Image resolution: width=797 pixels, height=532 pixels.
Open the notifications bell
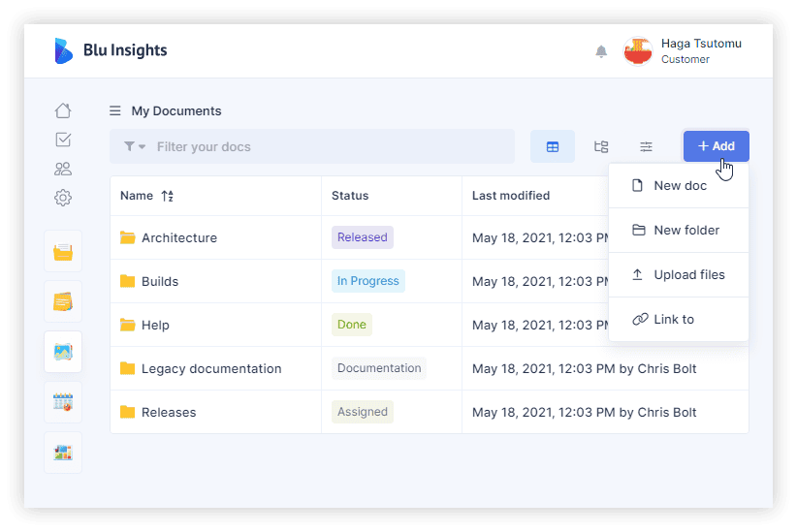tap(601, 51)
